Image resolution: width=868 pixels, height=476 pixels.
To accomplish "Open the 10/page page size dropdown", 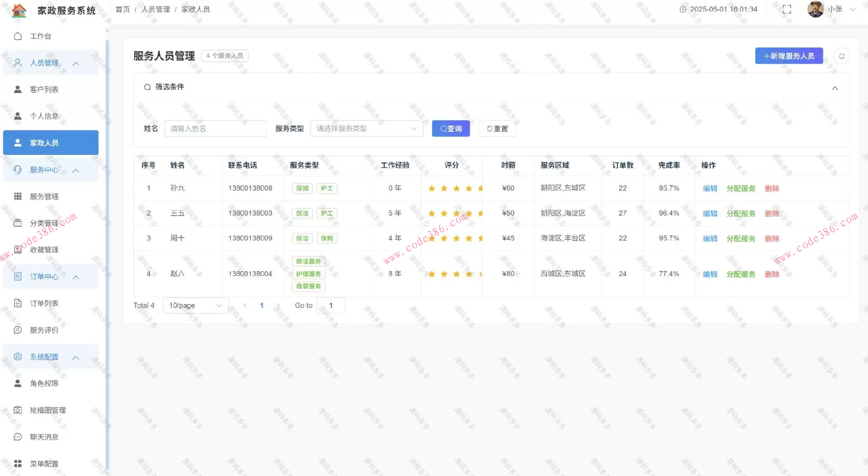I will coord(195,305).
